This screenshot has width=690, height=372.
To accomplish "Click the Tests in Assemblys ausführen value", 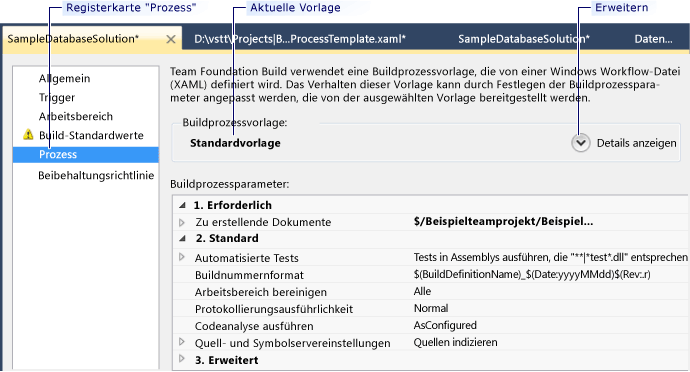I will [550, 257].
